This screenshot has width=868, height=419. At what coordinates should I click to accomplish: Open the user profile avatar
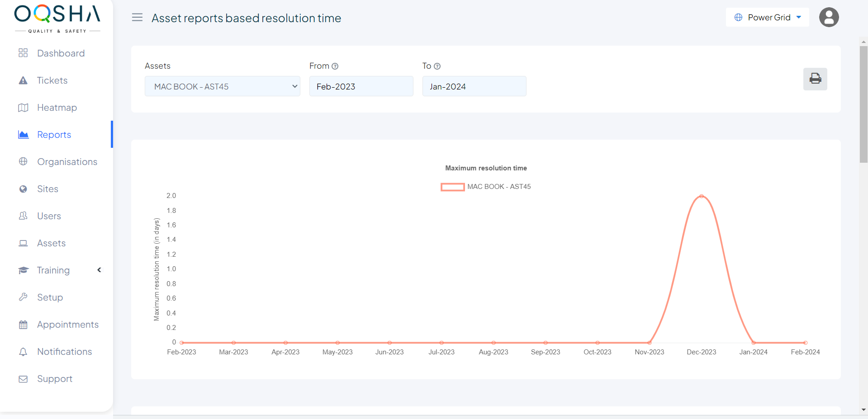click(829, 18)
